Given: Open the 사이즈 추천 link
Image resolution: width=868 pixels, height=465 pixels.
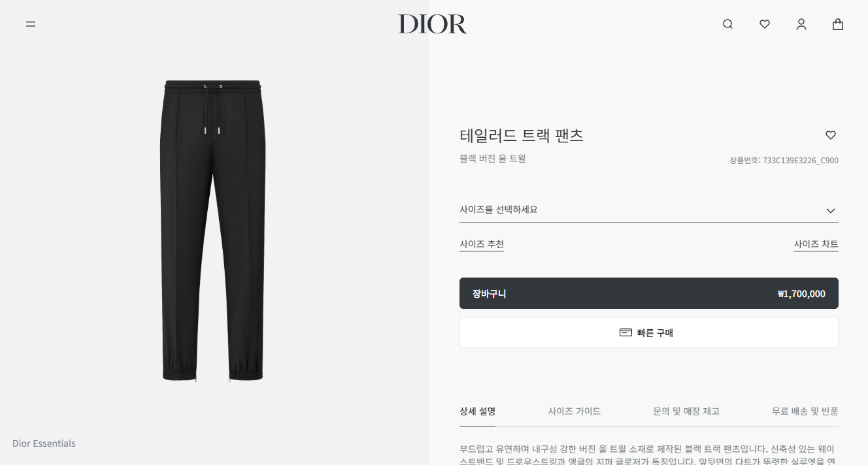Looking at the screenshot, I should (x=482, y=244).
